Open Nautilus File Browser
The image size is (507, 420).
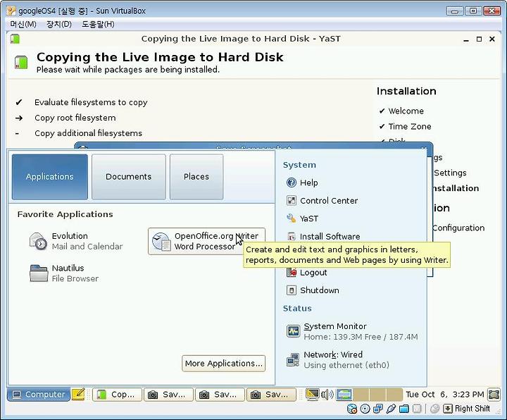coord(64,273)
